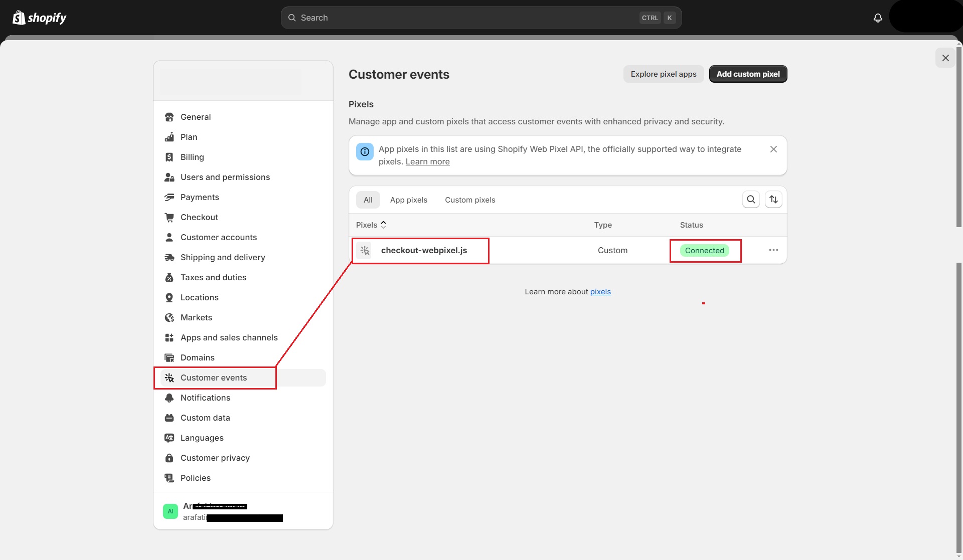
Task: Click the Taxes and duties icon
Action: [170, 277]
